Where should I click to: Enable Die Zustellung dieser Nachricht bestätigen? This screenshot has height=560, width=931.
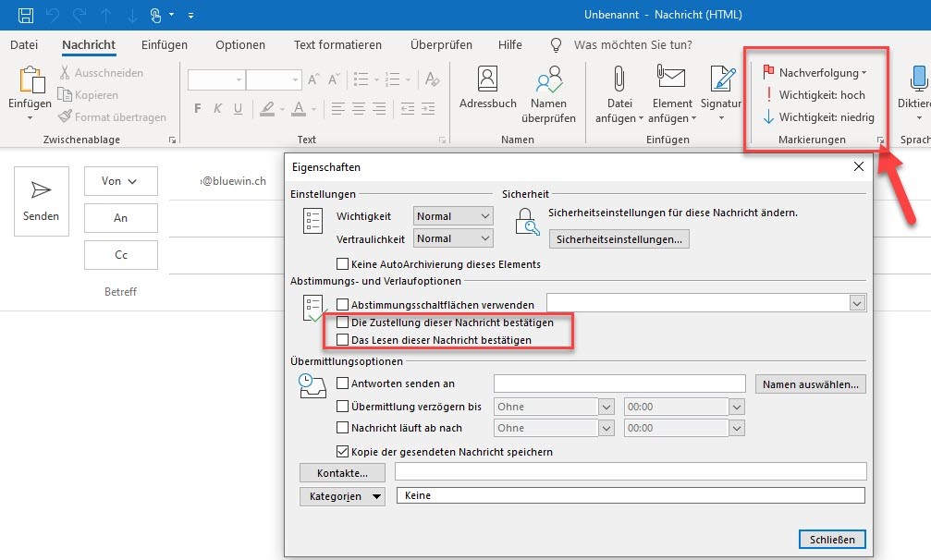pyautogui.click(x=343, y=323)
